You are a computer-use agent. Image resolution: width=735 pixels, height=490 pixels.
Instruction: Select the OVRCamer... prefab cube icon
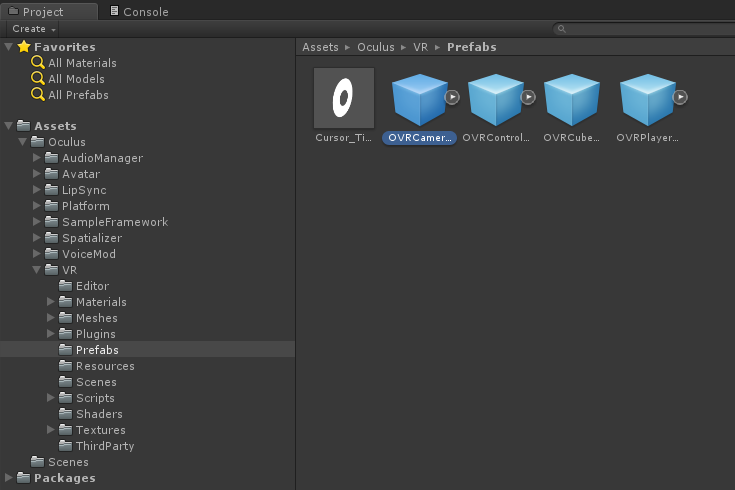pos(419,99)
